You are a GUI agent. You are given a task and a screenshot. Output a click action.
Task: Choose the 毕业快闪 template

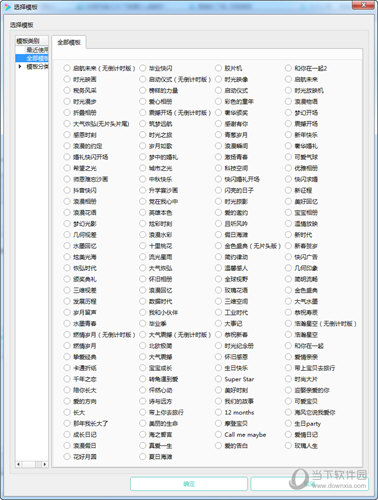coord(143,68)
